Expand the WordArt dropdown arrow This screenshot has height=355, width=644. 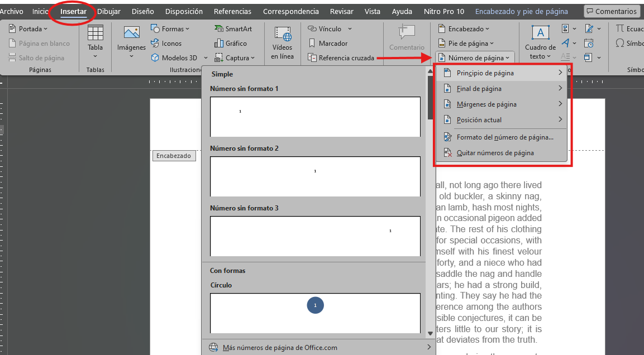coord(575,43)
